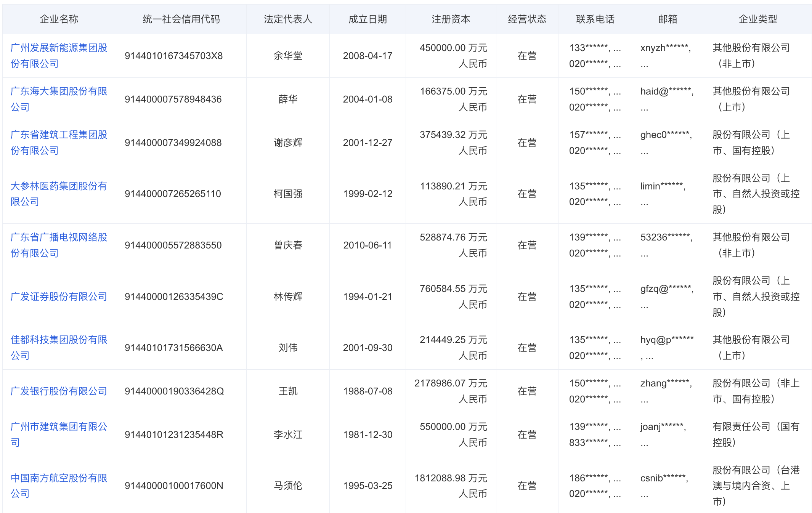Open 广东省广播电视网络股份有限公司 company link
The height and width of the screenshot is (513, 812).
pos(59,245)
